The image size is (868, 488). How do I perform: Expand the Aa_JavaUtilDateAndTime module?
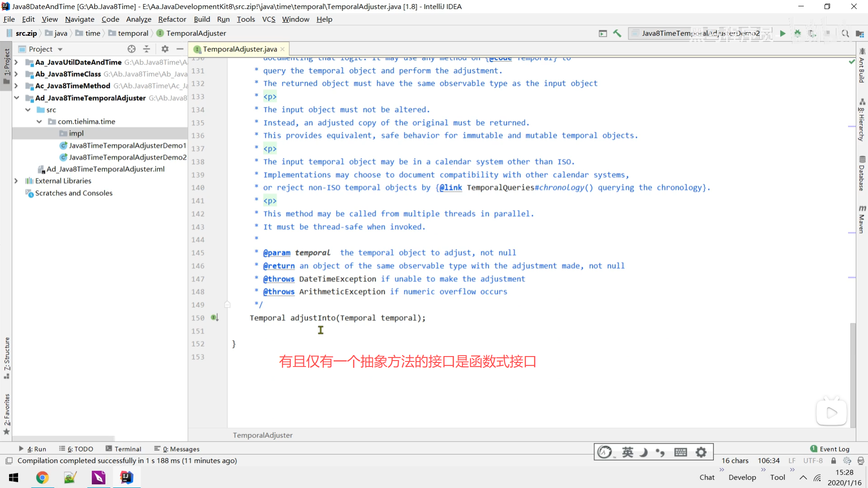point(16,62)
